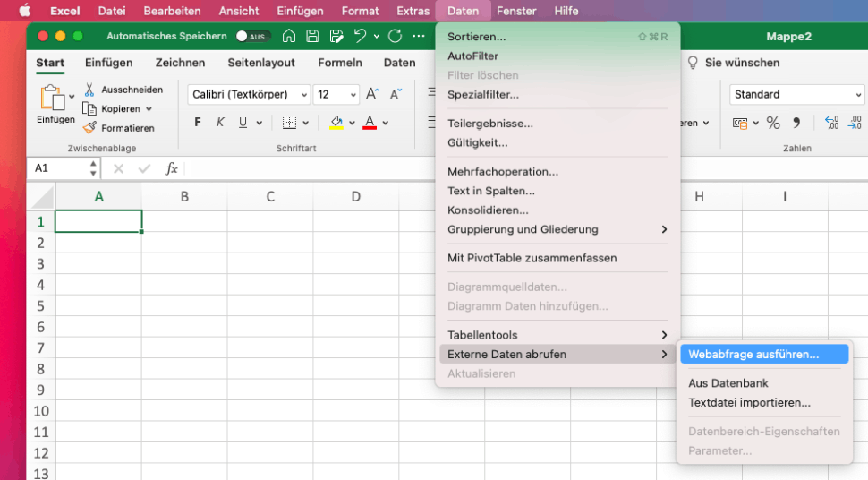Click the Kopieren copy icon
868x480 pixels.
(89, 108)
